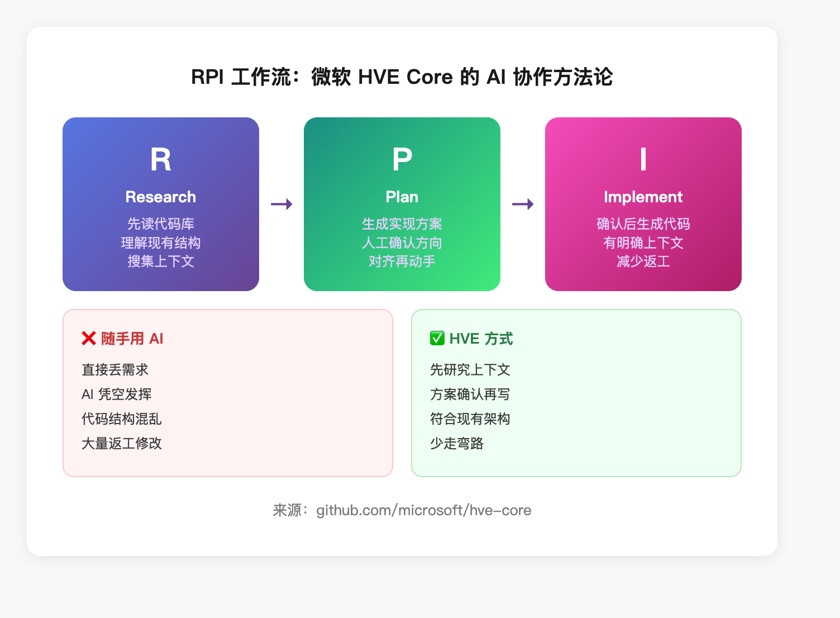This screenshot has width=840, height=618.
Task: Click the Plan heading
Action: click(x=402, y=197)
